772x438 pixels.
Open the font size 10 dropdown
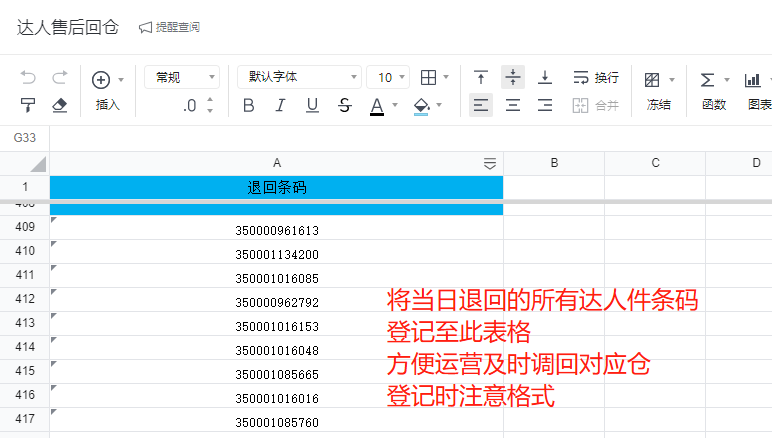click(x=388, y=77)
